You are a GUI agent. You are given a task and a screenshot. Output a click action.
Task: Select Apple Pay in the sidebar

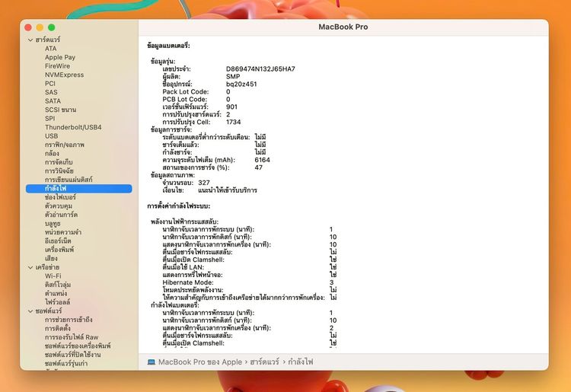60,57
